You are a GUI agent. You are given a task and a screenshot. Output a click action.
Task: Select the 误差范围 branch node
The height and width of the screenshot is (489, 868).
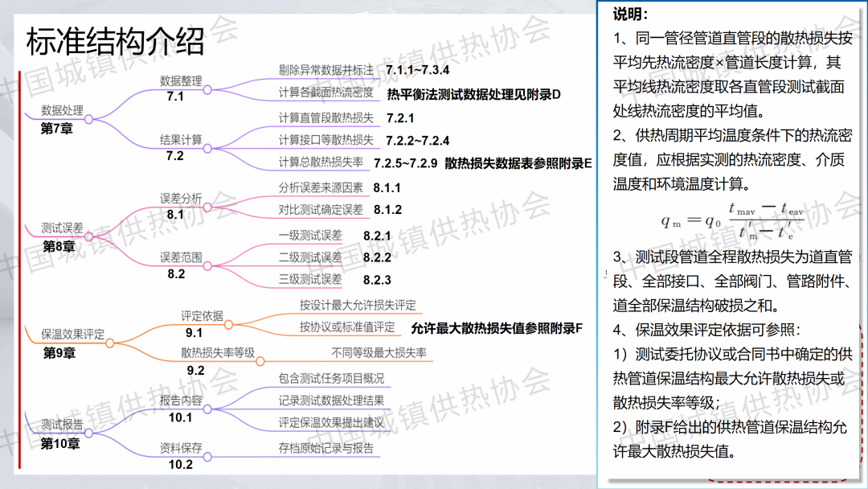tap(181, 257)
